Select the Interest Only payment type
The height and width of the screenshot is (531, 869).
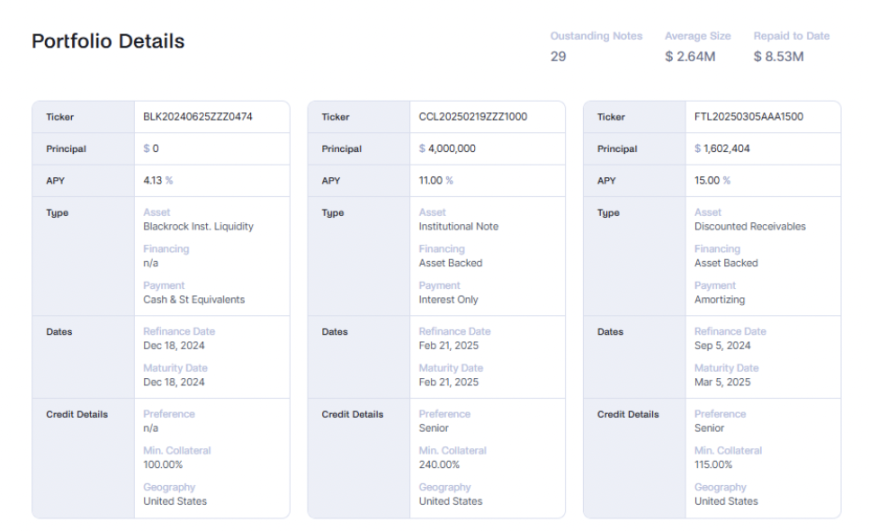pyautogui.click(x=448, y=300)
